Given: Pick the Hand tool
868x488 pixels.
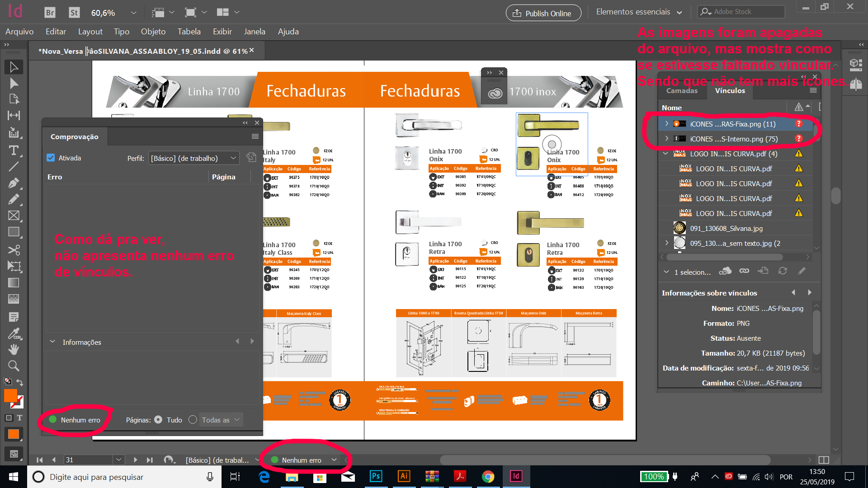Looking at the screenshot, I should point(14,349).
